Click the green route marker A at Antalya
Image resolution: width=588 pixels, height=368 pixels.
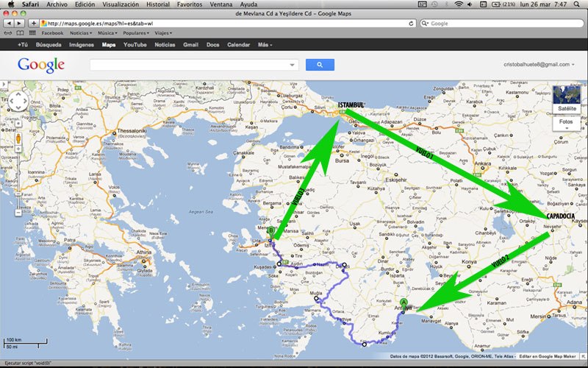(x=404, y=305)
